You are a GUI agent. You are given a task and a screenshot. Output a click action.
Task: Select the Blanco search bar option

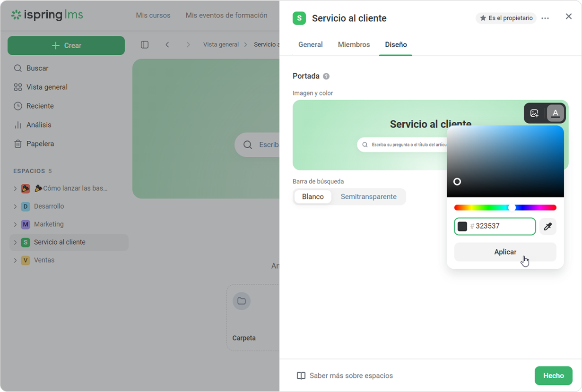tap(313, 197)
